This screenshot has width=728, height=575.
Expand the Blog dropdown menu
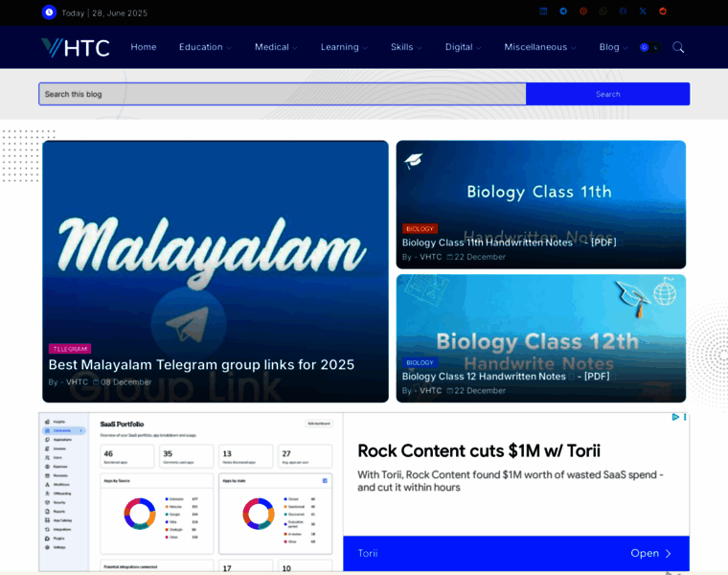(x=613, y=47)
